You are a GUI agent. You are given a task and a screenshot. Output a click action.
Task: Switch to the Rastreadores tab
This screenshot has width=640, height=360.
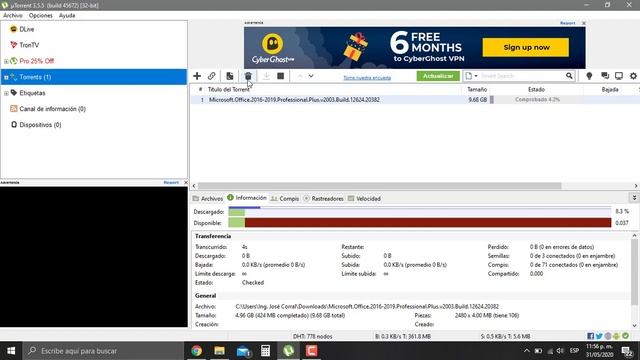pyautogui.click(x=324, y=198)
